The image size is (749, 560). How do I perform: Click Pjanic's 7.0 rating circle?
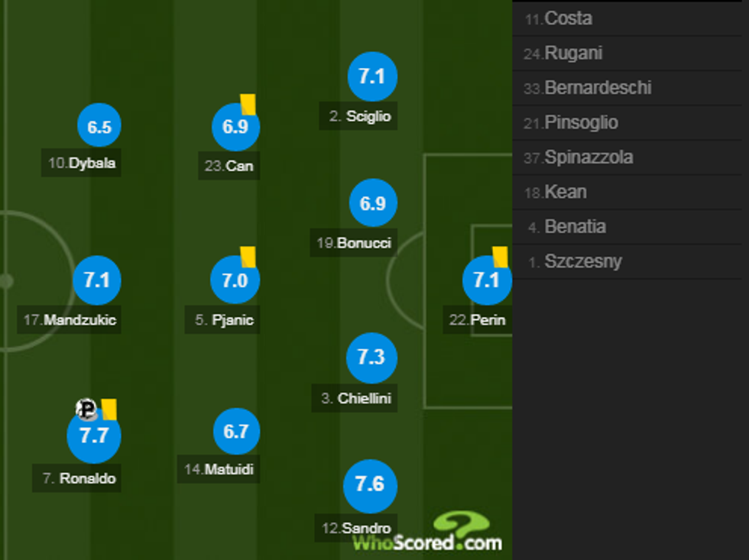click(235, 280)
